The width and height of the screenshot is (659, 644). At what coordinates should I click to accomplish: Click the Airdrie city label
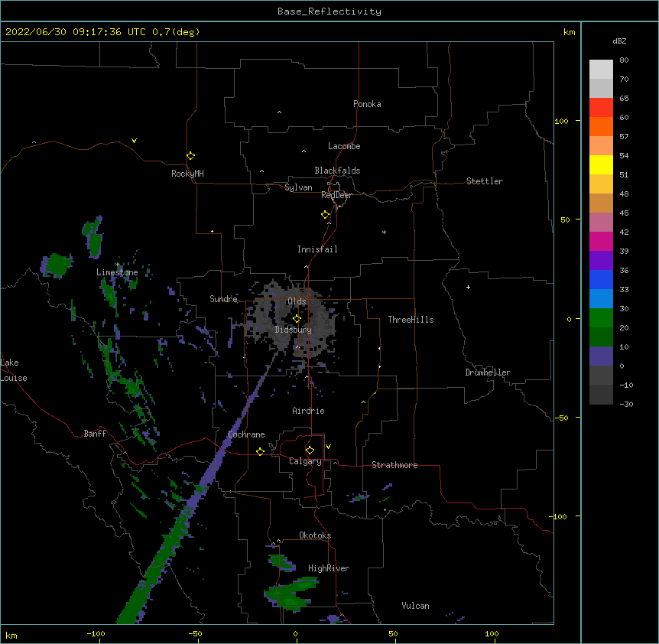(x=309, y=411)
